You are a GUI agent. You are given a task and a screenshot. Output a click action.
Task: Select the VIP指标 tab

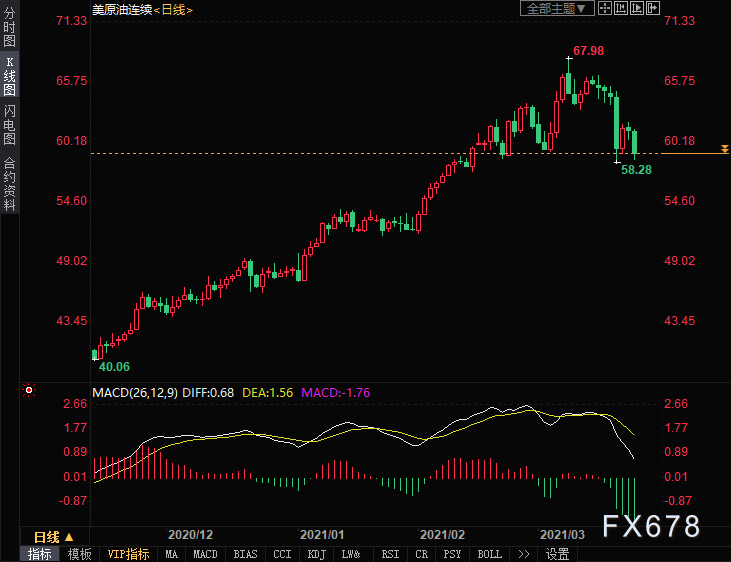(129, 554)
